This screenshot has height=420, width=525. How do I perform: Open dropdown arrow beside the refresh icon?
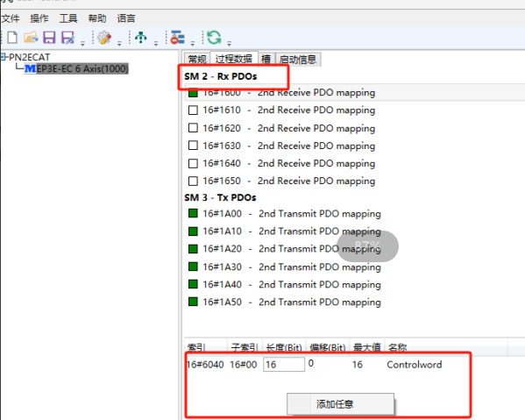[229, 43]
